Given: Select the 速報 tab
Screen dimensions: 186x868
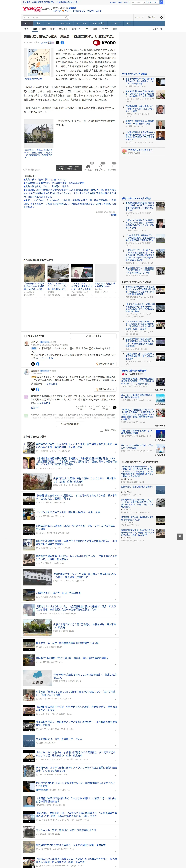Looking at the screenshot, I should (38, 24).
